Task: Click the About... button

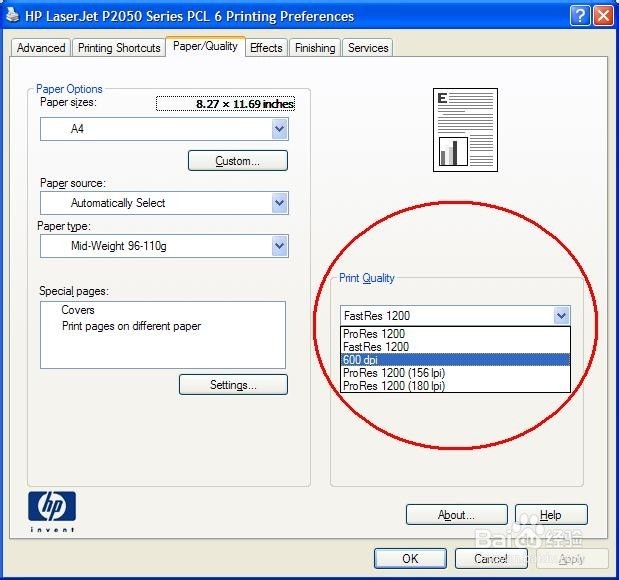Action: (456, 515)
